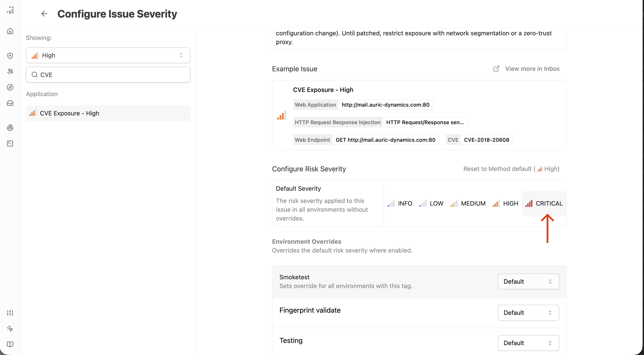Screen dimensions: 644x355
Task: Click the radar target sidebar icon
Action: click(x=10, y=128)
